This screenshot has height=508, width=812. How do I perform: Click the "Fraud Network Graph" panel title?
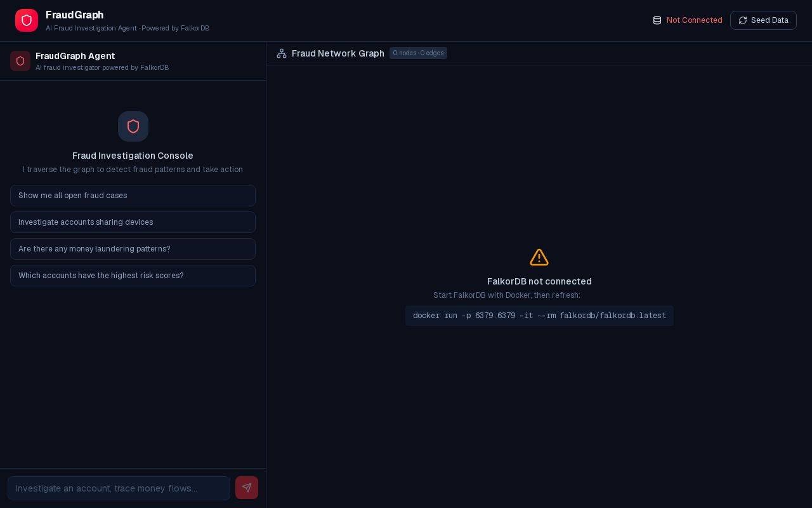[x=338, y=53]
